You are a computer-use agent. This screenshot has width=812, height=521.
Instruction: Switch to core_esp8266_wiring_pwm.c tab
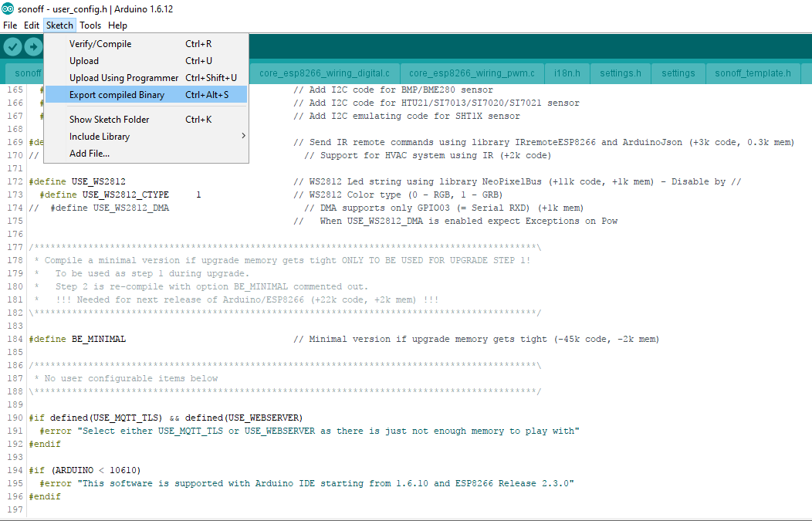[x=472, y=73]
